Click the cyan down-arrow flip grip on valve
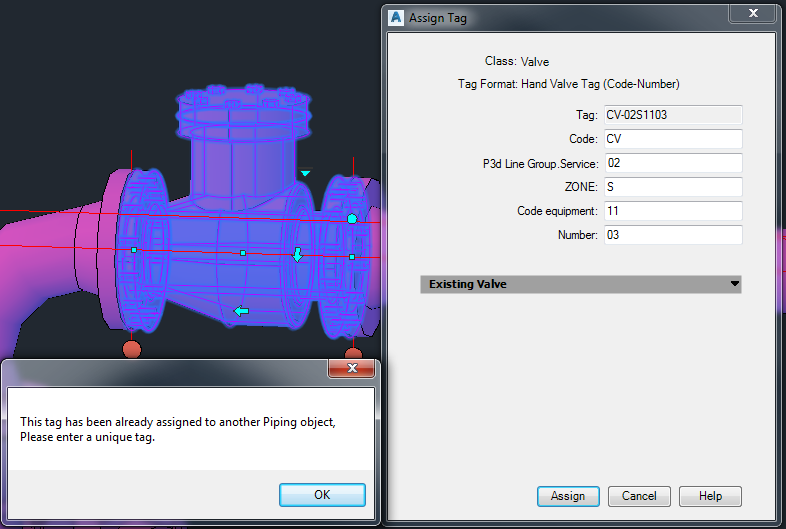786x529 pixels. 297,255
